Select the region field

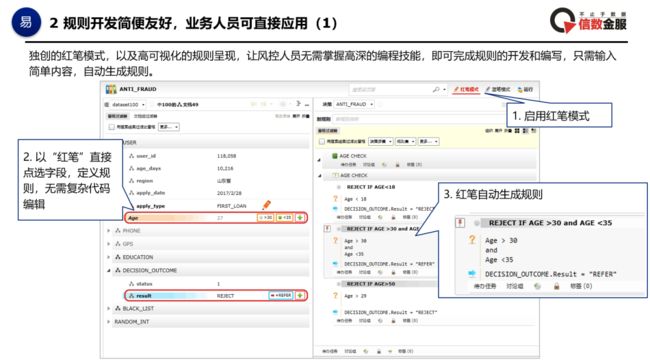click(x=145, y=181)
